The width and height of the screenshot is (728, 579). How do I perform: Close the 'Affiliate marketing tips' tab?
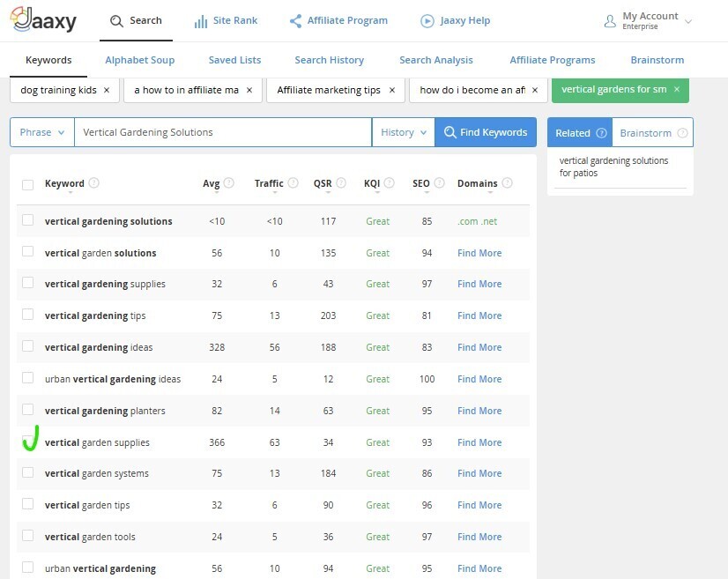[x=392, y=90]
